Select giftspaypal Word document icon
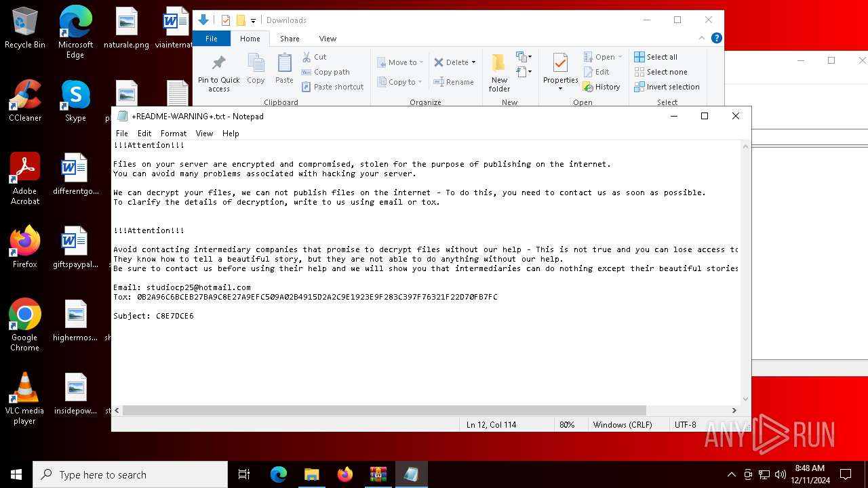Image resolution: width=868 pixels, height=488 pixels. coord(75,247)
